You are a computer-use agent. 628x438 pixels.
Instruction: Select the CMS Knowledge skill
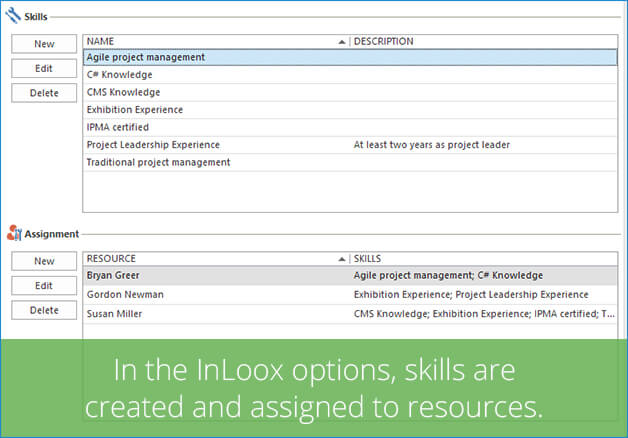tap(350, 92)
